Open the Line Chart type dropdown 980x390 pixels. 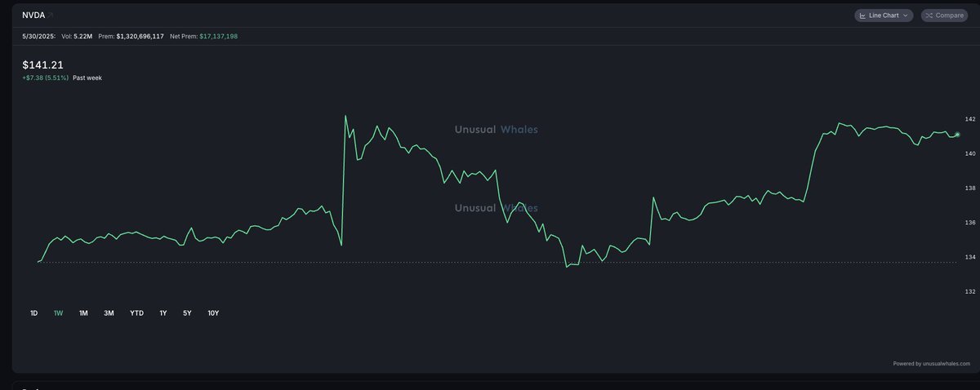pos(884,16)
